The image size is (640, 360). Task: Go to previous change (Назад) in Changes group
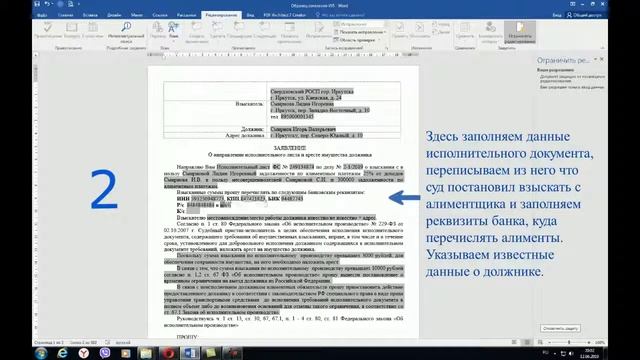click(x=441, y=24)
